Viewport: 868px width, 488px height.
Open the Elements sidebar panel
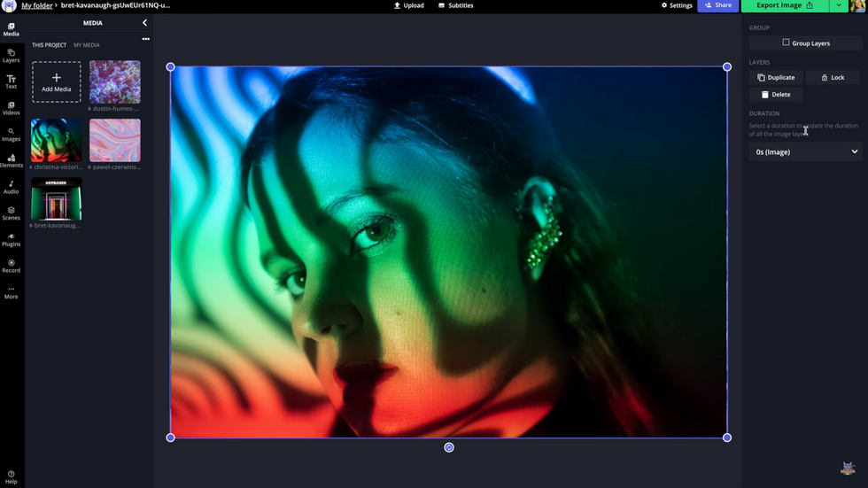click(11, 161)
